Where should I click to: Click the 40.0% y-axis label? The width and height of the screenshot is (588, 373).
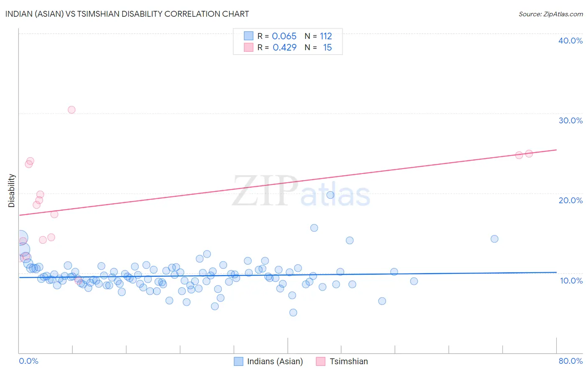point(570,41)
